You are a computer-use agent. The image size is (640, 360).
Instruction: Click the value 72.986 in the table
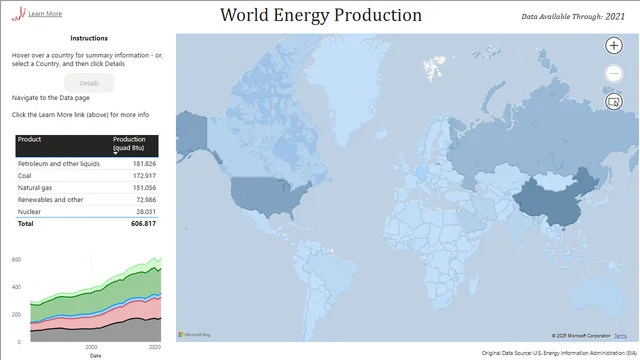point(146,200)
